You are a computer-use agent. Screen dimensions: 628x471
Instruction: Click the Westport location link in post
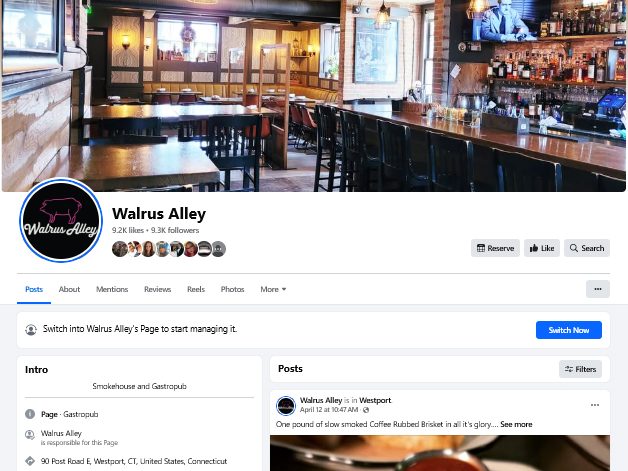[375, 400]
